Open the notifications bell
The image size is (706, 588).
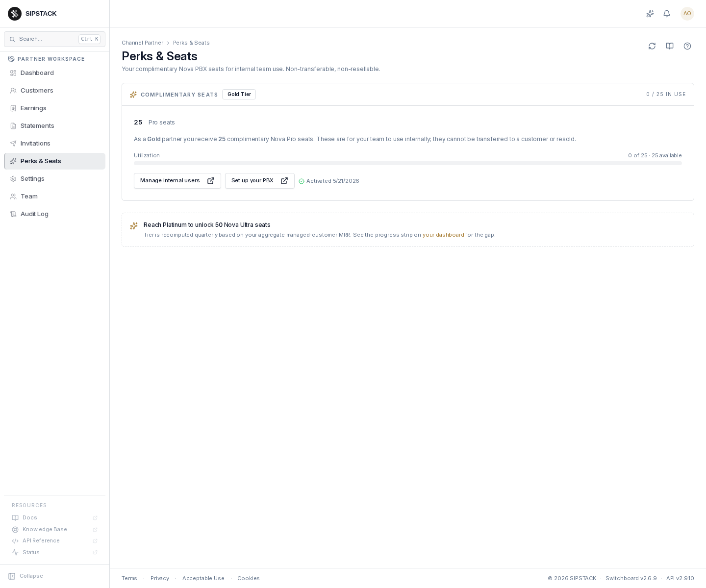pyautogui.click(x=667, y=14)
